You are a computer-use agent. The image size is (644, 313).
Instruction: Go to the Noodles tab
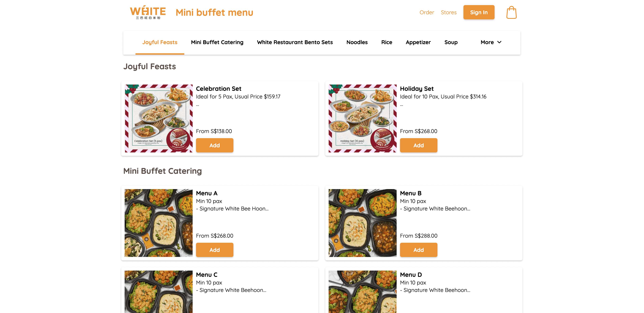point(357,42)
